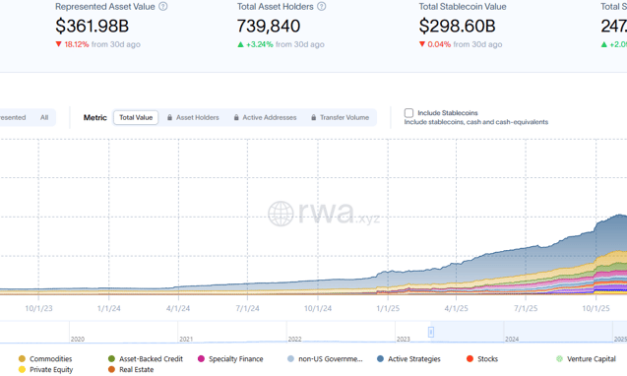The width and height of the screenshot is (627, 376).
Task: Click the 7/1/24 x-axis label
Action: pos(248,308)
